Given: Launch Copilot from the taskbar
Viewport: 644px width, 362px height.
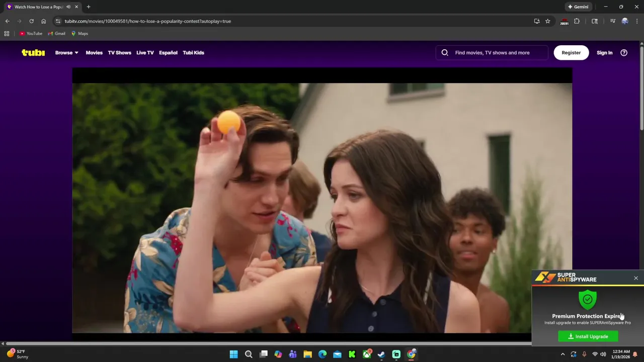Looking at the screenshot, I should click(x=278, y=354).
